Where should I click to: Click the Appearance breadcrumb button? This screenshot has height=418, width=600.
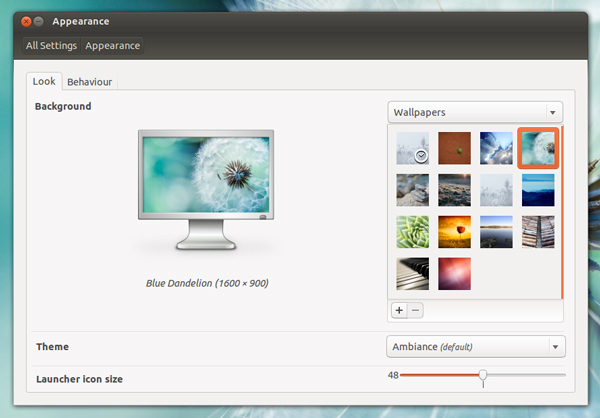coord(112,46)
